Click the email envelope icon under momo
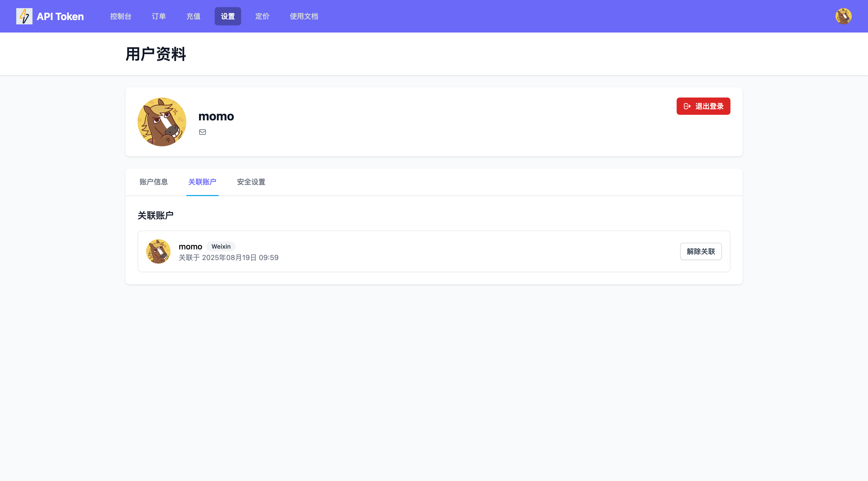868x481 pixels. pyautogui.click(x=202, y=132)
